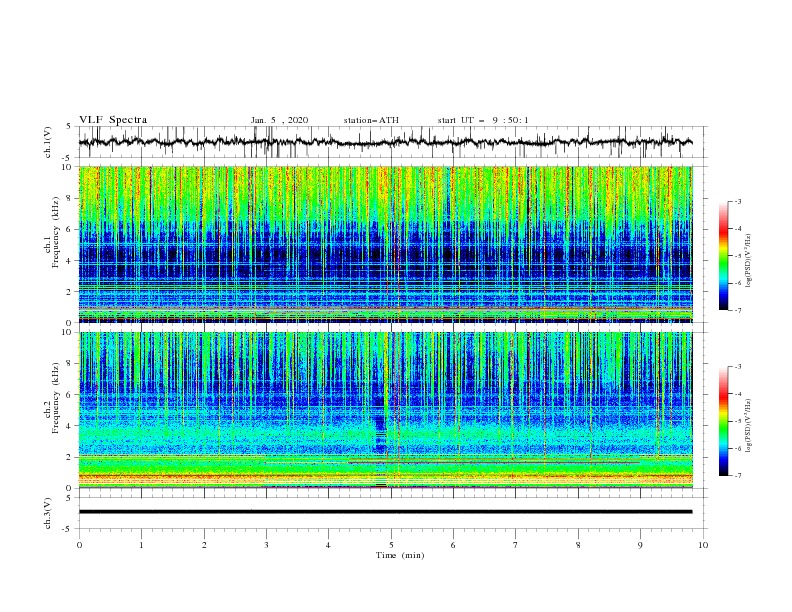Image resolution: width=792 pixels, height=612 pixels.
Task: Click the "-7" label on ch.1 colorbar
Action: click(x=738, y=311)
